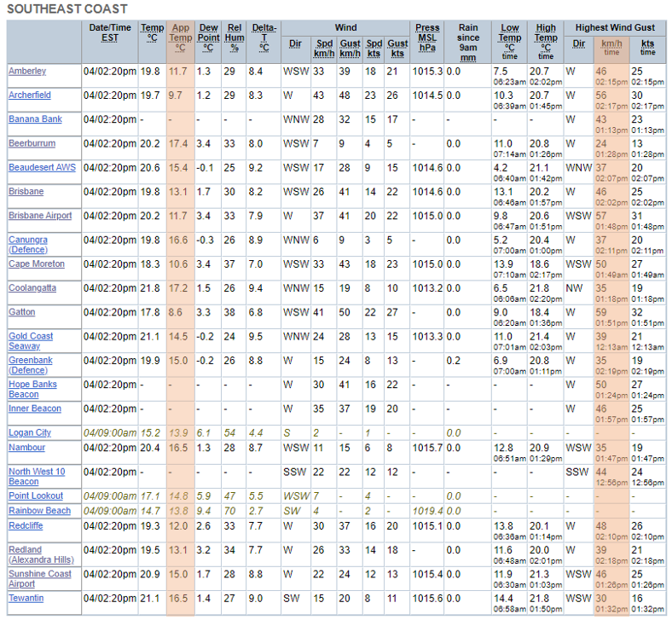The height and width of the screenshot is (620, 672).
Task: Click the High Temp column header
Action: [x=546, y=42]
